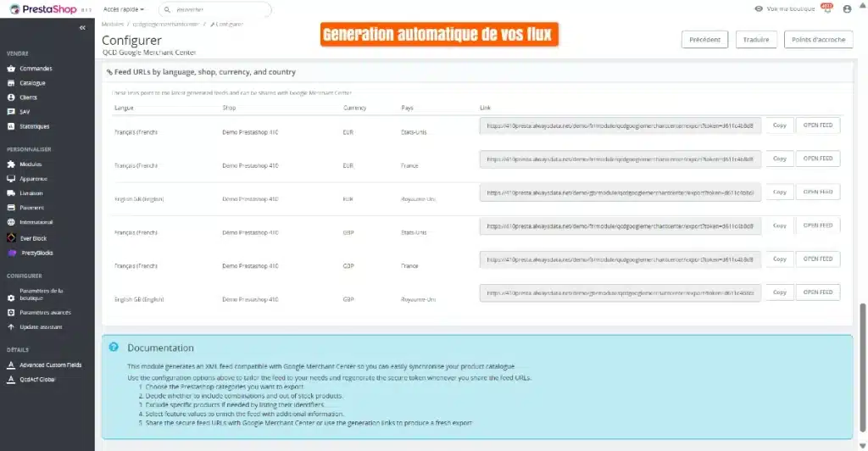Open the Commandes basket icon

tap(11, 69)
